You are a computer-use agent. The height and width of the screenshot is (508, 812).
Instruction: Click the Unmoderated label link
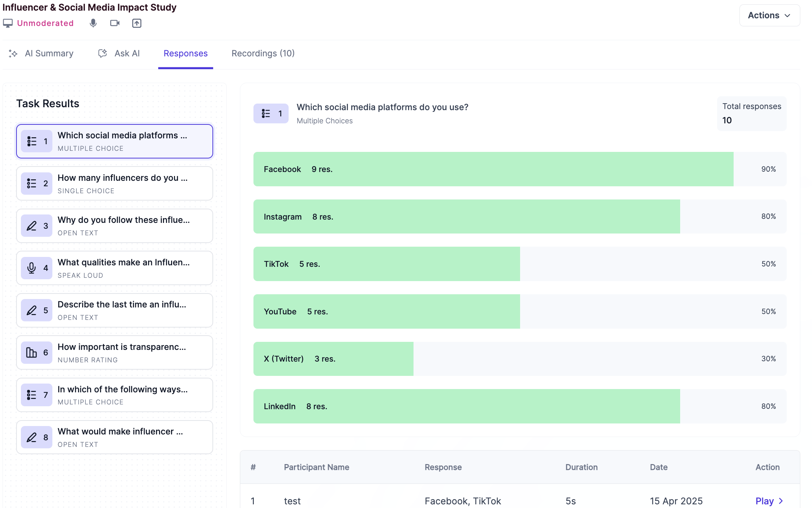(x=45, y=23)
